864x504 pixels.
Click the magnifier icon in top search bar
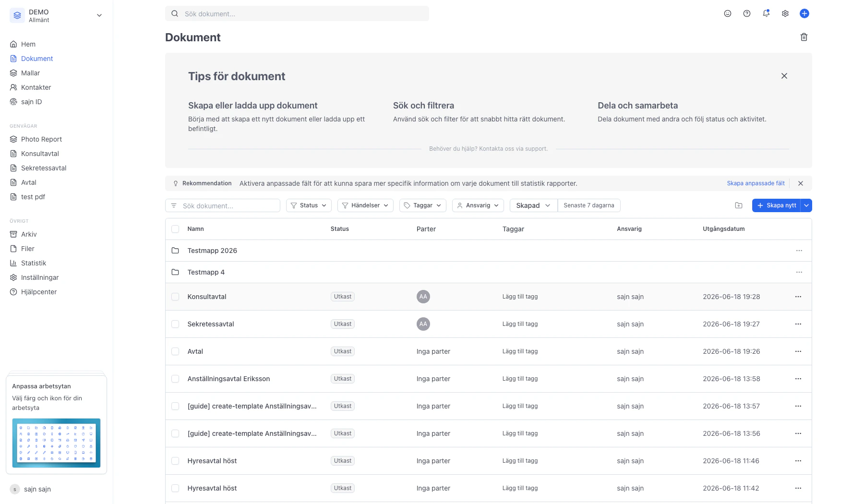175,13
